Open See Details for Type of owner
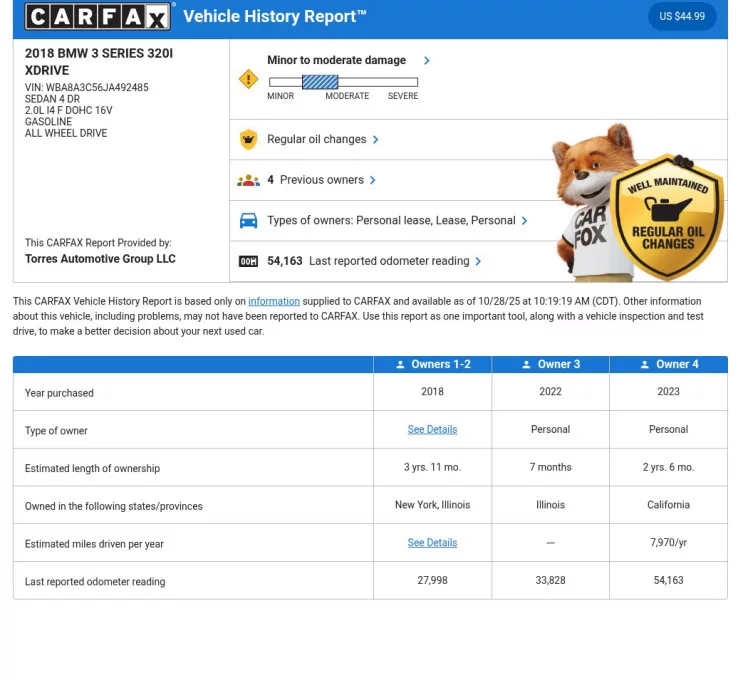743x680 pixels. (x=432, y=430)
